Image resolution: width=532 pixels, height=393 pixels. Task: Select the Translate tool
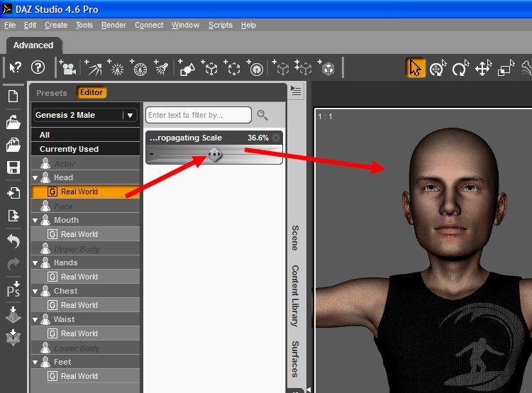pyautogui.click(x=483, y=67)
